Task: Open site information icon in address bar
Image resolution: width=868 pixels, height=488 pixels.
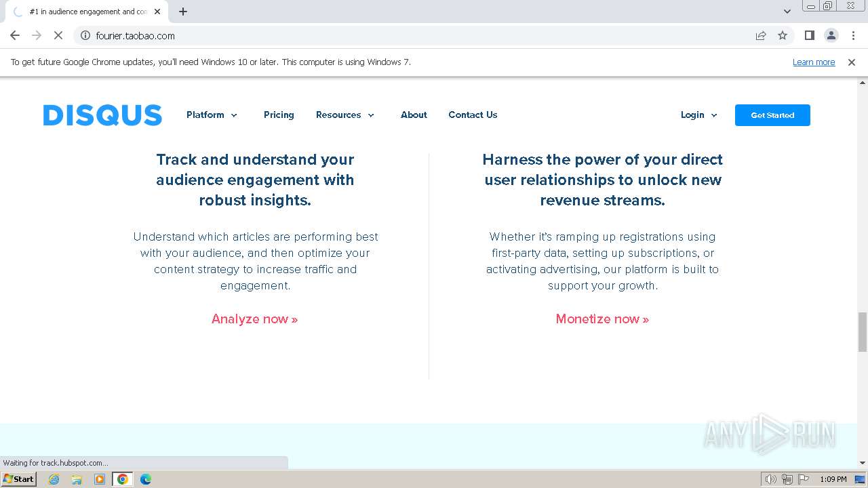Action: pyautogui.click(x=85, y=35)
